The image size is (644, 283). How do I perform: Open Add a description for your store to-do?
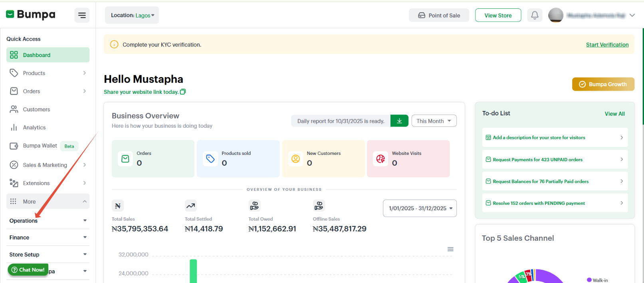(x=555, y=137)
